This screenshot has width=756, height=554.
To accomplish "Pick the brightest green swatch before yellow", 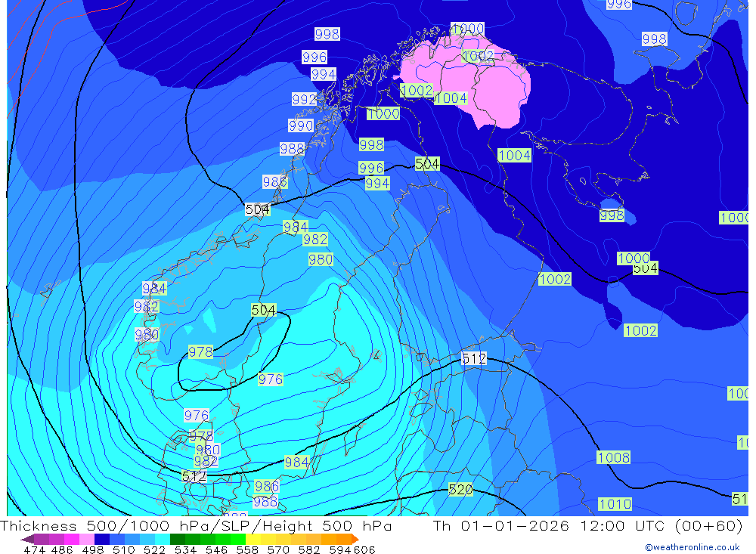I will [x=238, y=539].
